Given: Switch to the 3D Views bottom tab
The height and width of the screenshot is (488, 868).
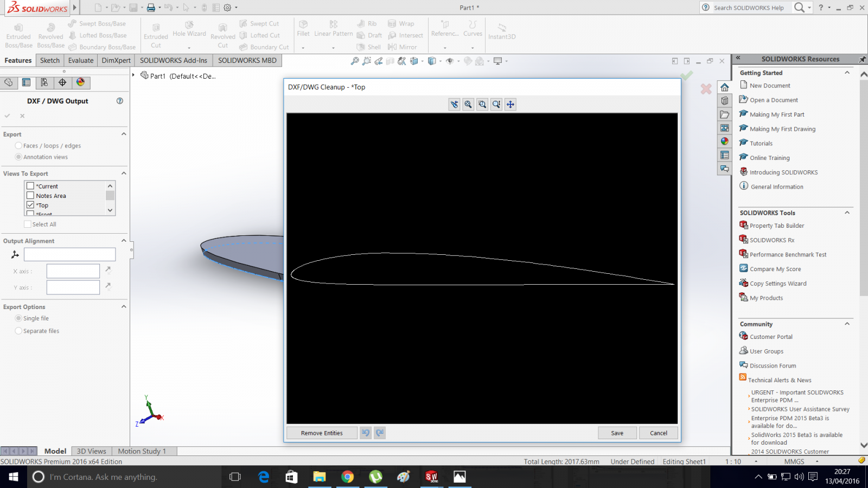Looking at the screenshot, I should click(91, 451).
